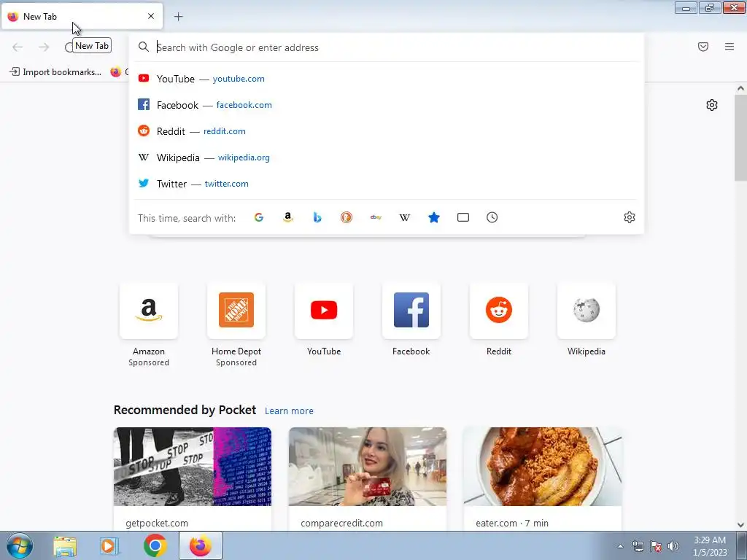Search this time with eBay icon
The width and height of the screenshot is (747, 560).
click(376, 217)
